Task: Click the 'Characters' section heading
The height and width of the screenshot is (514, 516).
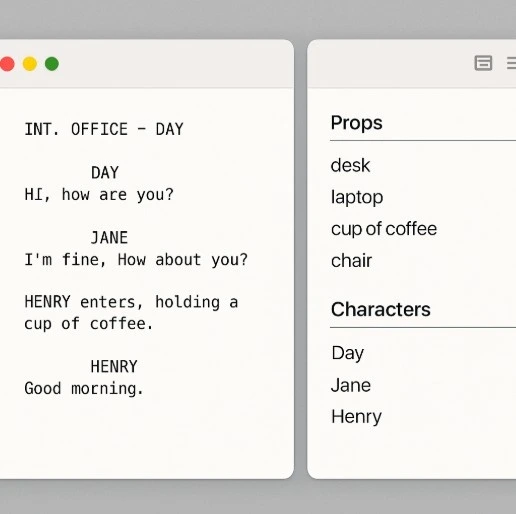Action: 381,309
